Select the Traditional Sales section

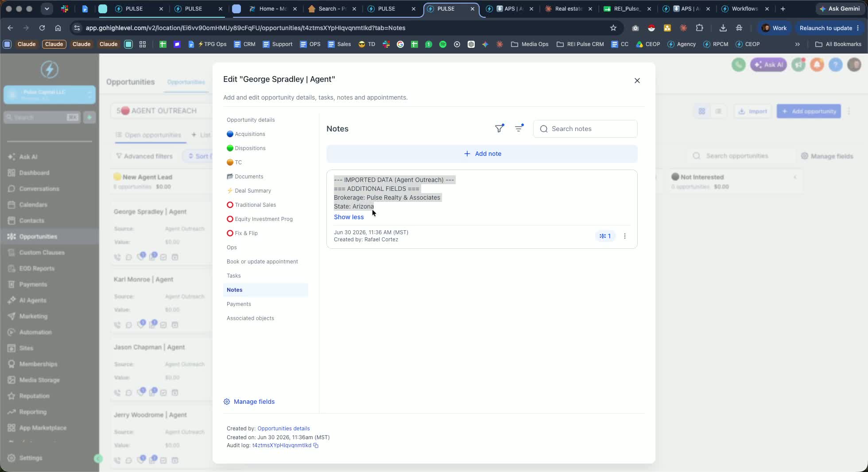(x=251, y=205)
